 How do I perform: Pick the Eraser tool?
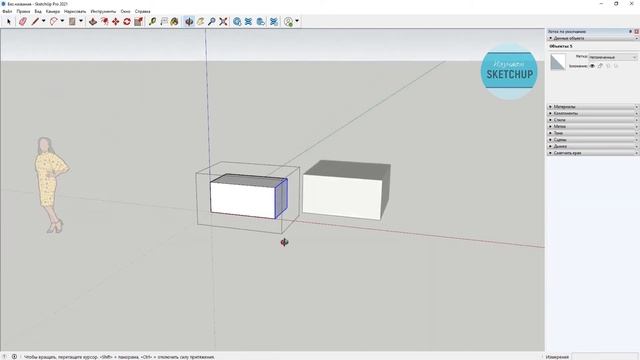[x=22, y=21]
